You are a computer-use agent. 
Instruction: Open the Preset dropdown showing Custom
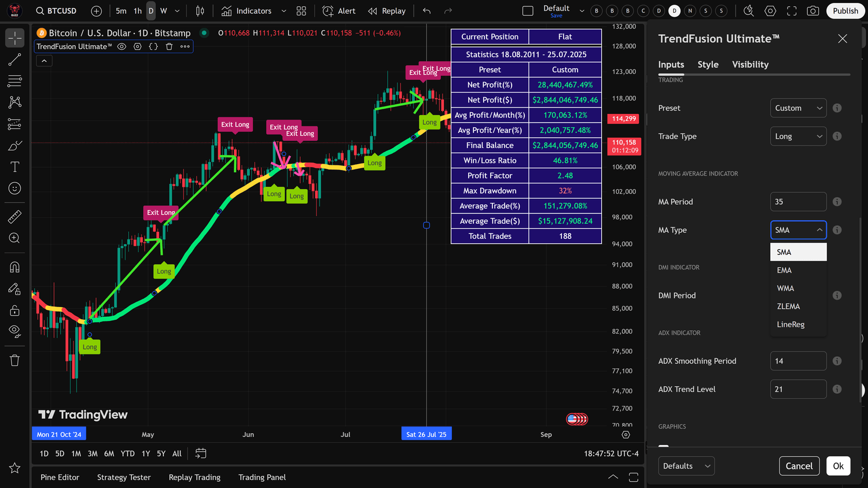click(x=799, y=108)
